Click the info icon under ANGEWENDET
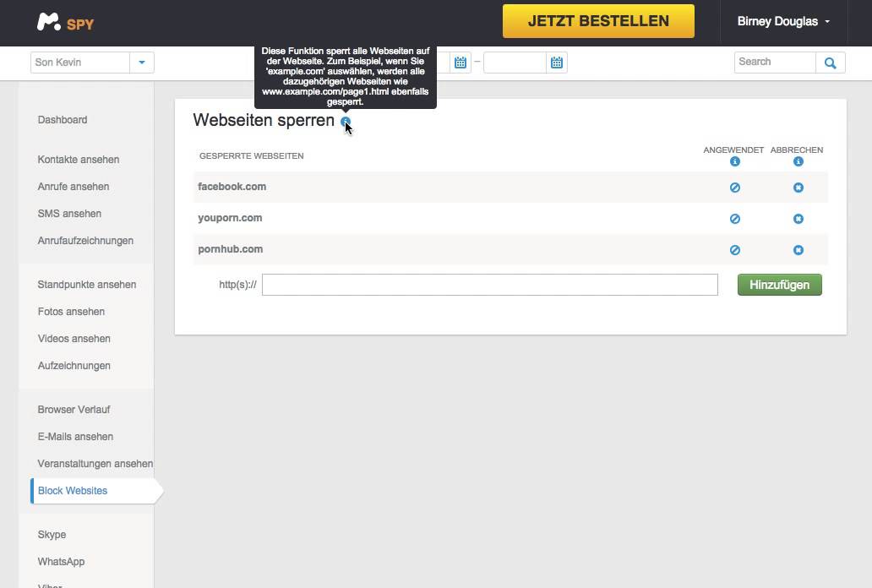872x588 pixels. [x=734, y=161]
